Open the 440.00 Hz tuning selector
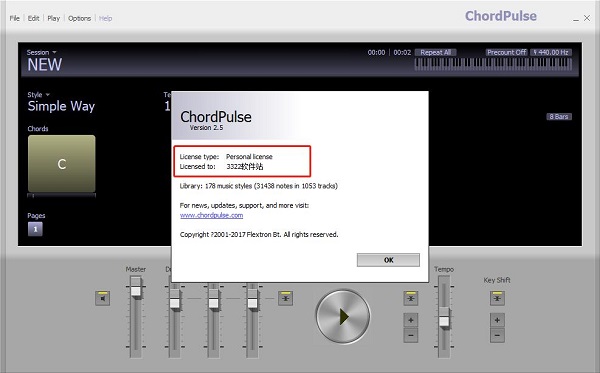The height and width of the screenshot is (373, 600). [x=551, y=52]
